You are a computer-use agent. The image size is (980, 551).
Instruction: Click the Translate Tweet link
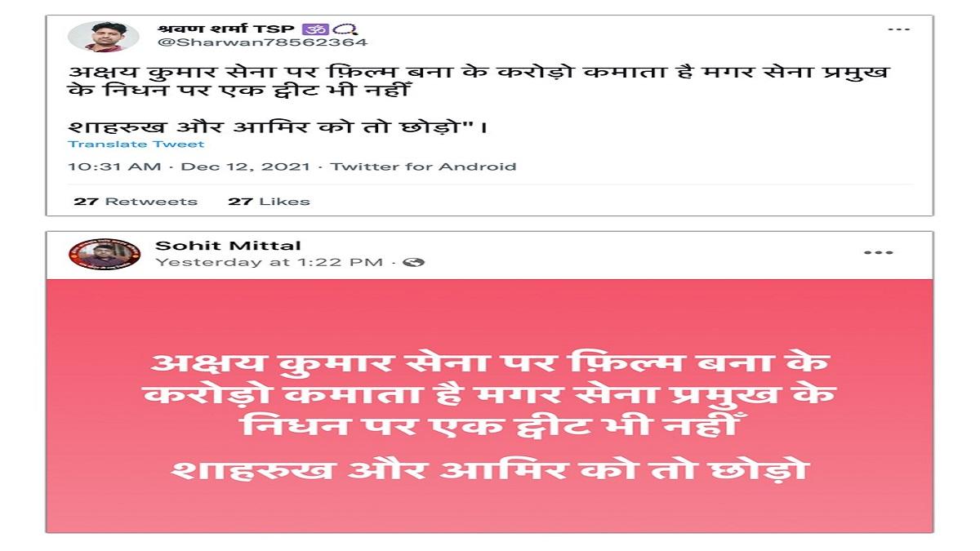click(x=136, y=144)
